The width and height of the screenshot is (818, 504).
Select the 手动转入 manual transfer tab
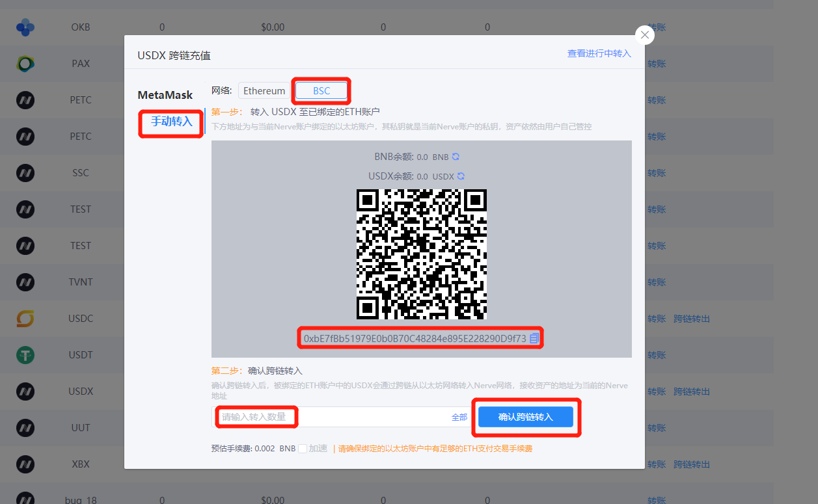[172, 122]
